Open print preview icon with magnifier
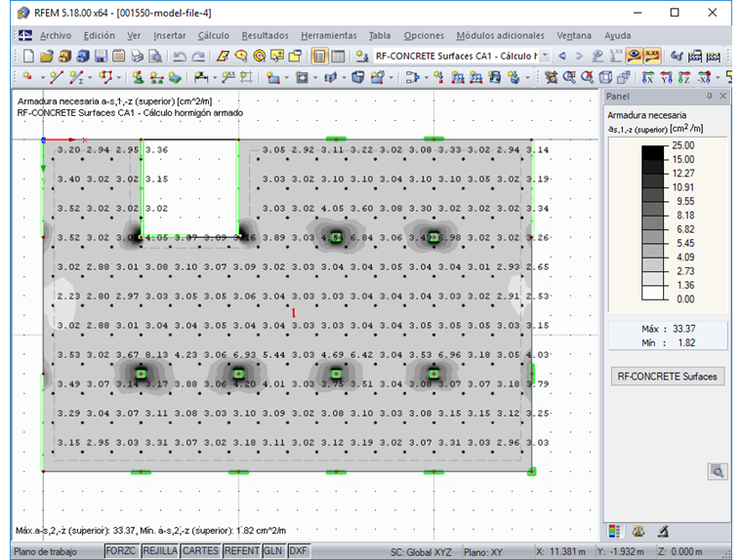The height and width of the screenshot is (560, 742). (x=155, y=57)
